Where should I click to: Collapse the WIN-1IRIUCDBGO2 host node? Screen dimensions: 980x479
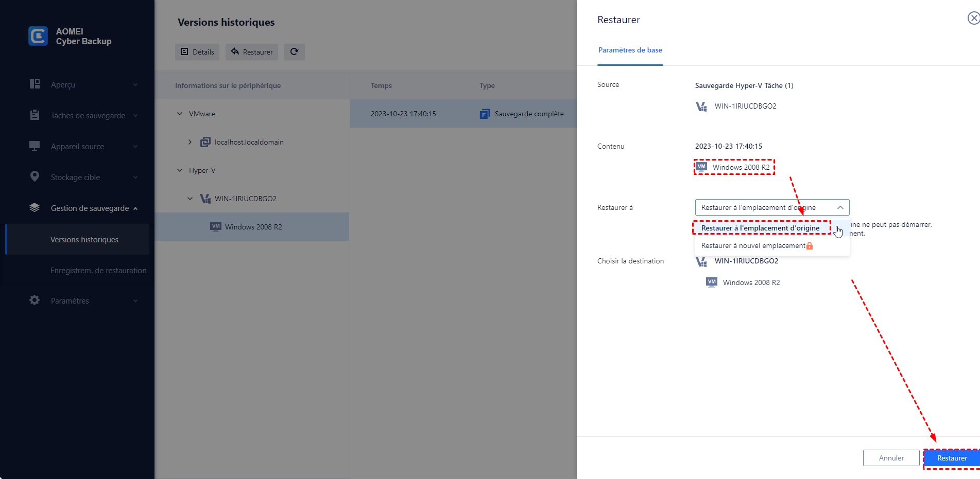click(x=190, y=199)
